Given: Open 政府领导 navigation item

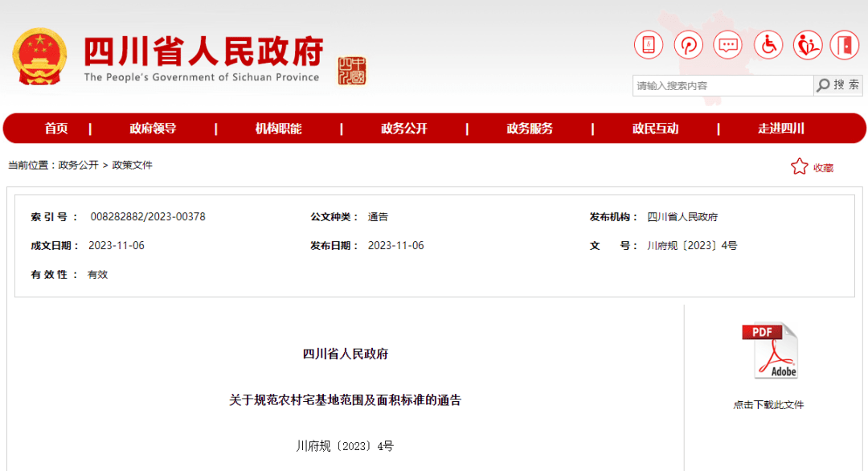Looking at the screenshot, I should 153,129.
